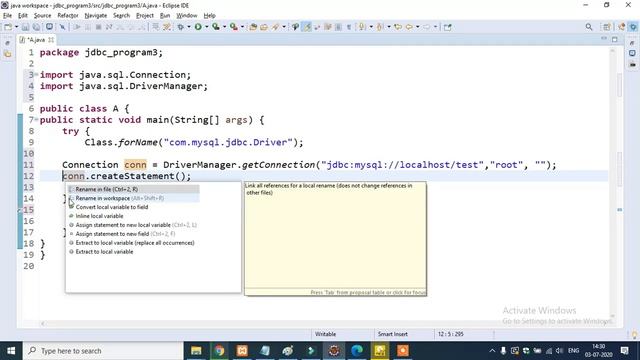Click the Save All toolbar icon
The width and height of the screenshot is (640, 360).
coord(36,27)
